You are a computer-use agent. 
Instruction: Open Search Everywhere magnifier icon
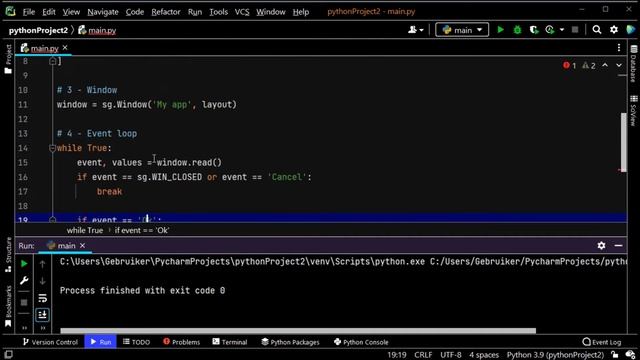pos(597,30)
